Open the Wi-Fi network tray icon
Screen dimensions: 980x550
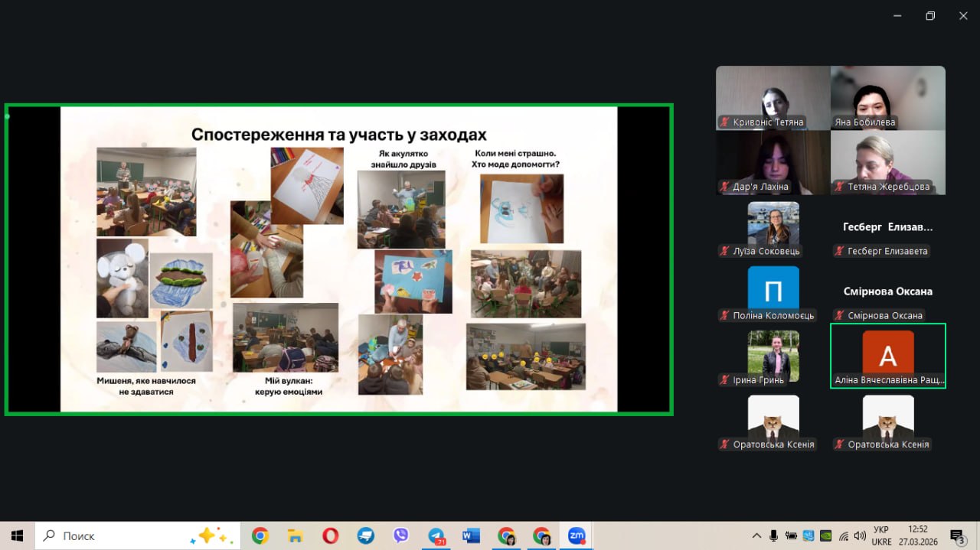pos(844,535)
